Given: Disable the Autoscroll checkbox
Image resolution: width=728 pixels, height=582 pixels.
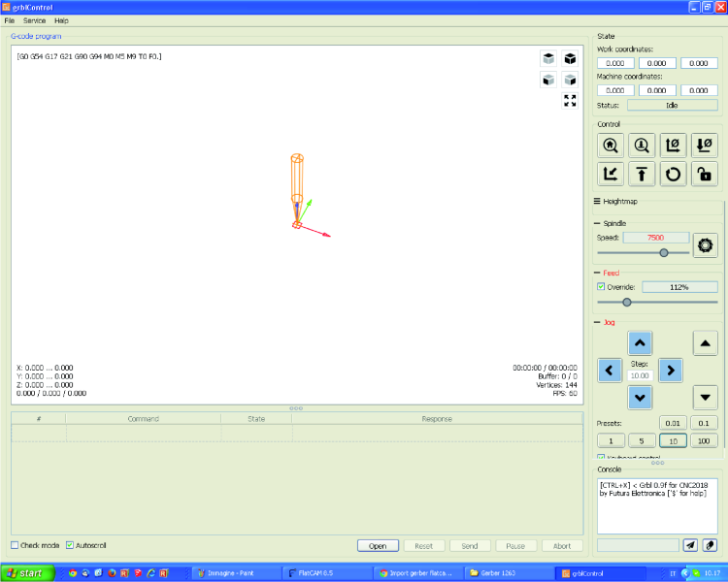Looking at the screenshot, I should coord(70,545).
